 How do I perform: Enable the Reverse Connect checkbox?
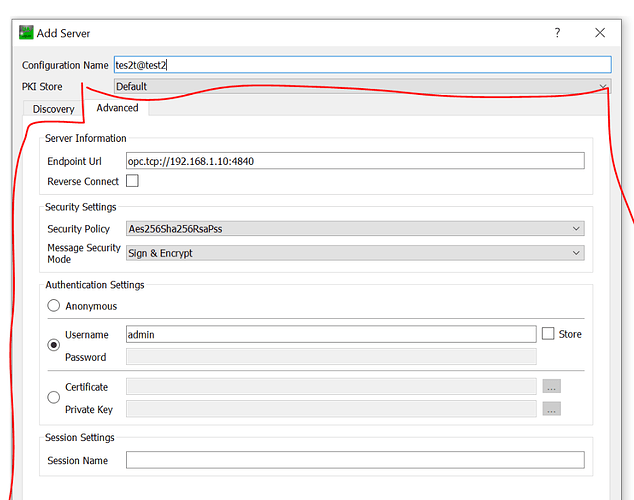point(132,182)
